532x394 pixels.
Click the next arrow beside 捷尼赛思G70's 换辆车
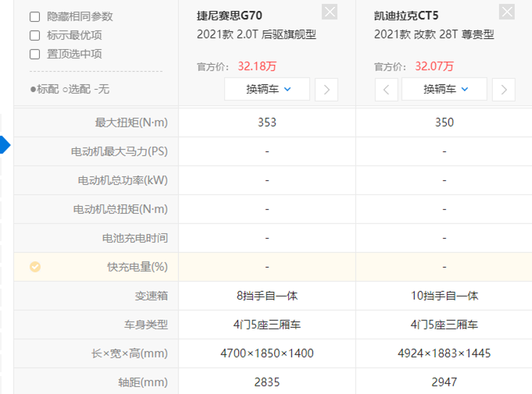tap(327, 90)
